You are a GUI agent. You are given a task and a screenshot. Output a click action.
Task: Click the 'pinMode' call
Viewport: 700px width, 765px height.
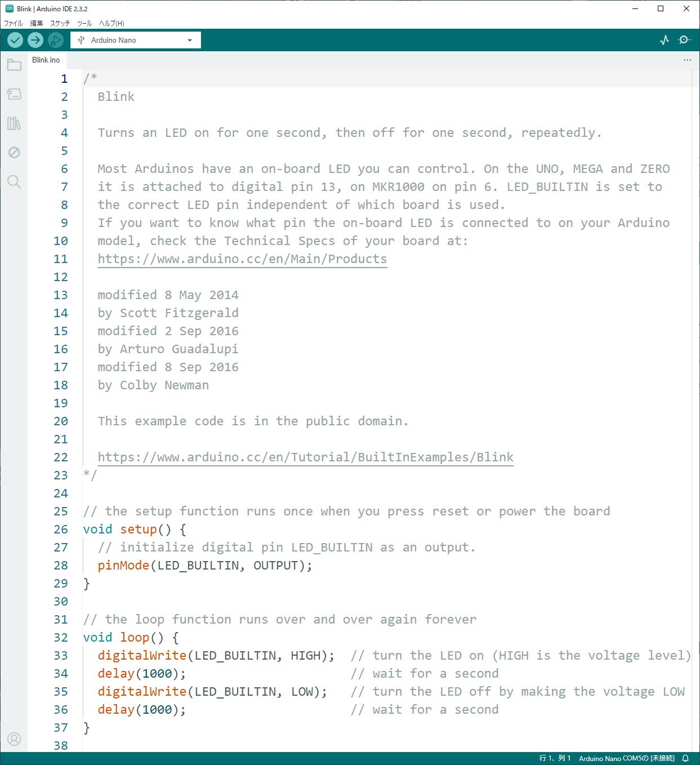pos(123,565)
